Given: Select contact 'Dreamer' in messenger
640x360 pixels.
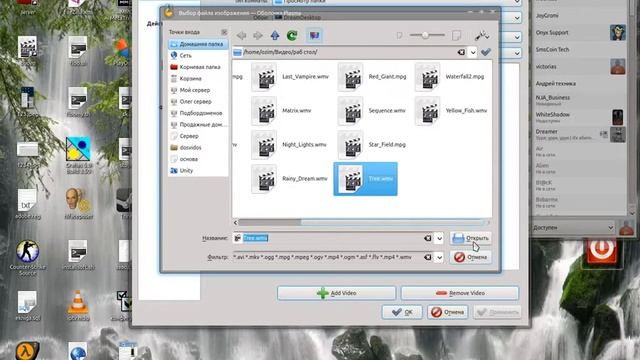Looking at the screenshot, I should [580, 134].
